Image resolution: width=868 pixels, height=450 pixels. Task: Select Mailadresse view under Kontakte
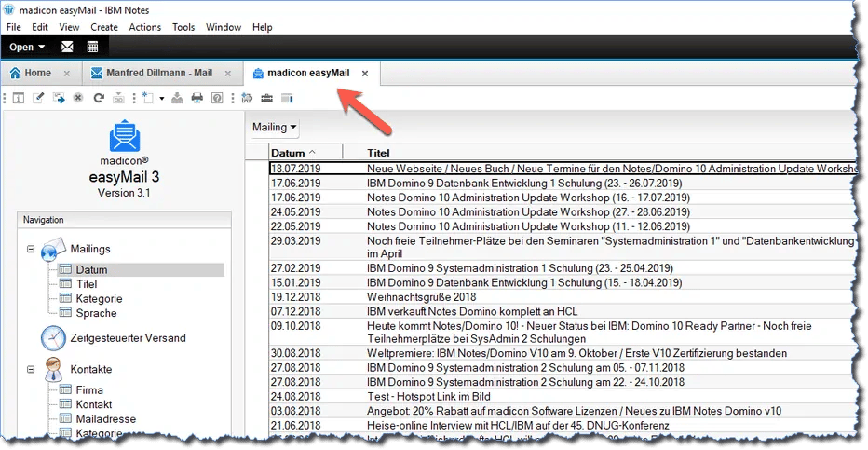pos(106,418)
